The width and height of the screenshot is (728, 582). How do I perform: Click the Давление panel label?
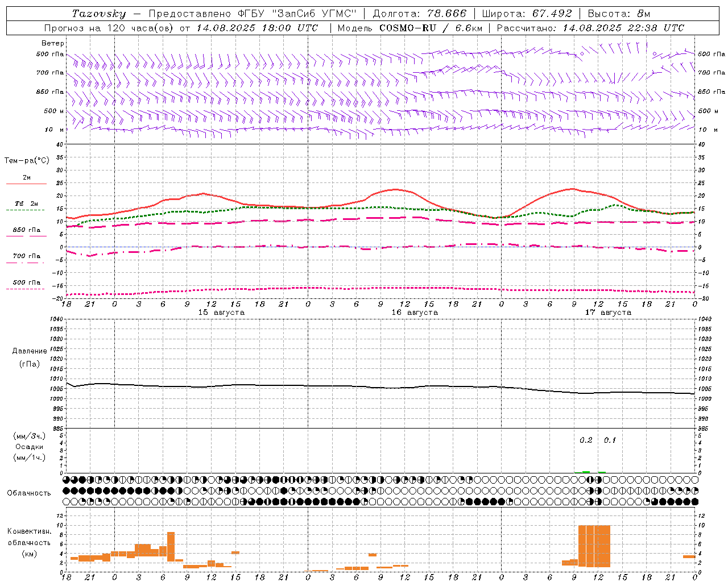[30, 351]
